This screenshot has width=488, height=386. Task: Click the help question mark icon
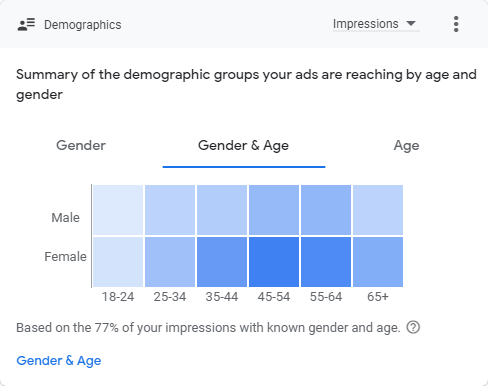(x=413, y=327)
